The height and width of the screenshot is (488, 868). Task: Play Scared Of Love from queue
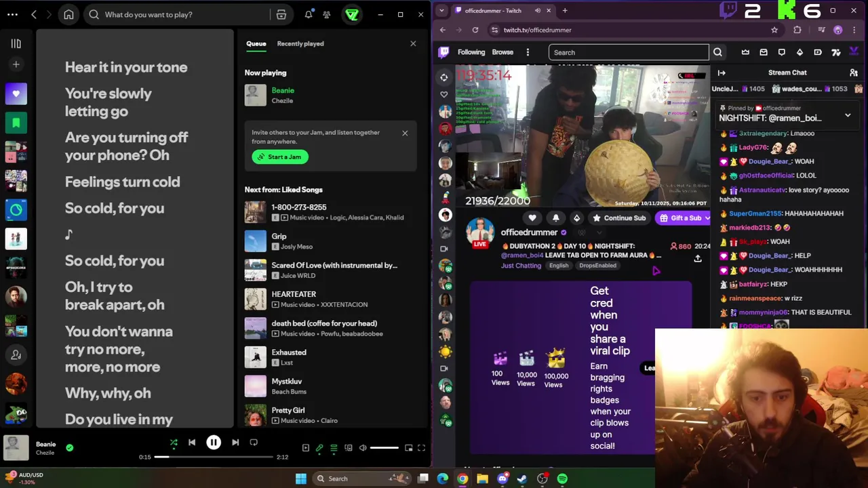point(330,270)
